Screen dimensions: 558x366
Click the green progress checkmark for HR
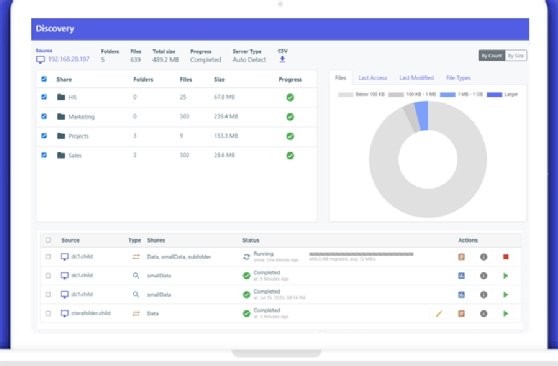tap(290, 97)
